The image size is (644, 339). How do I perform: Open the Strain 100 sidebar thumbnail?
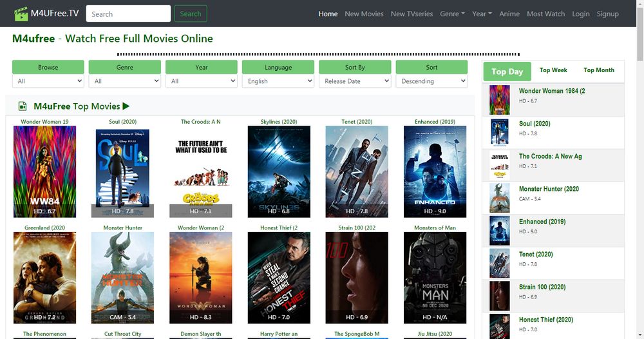[x=500, y=296]
